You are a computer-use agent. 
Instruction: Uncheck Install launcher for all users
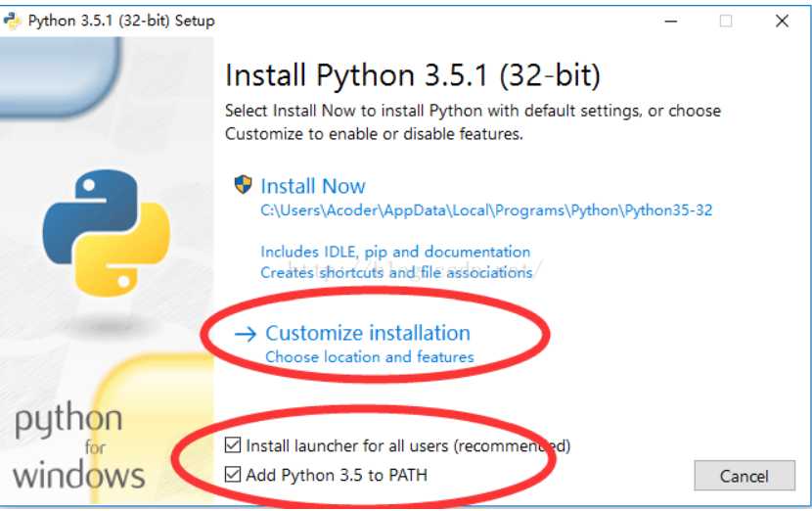click(233, 444)
